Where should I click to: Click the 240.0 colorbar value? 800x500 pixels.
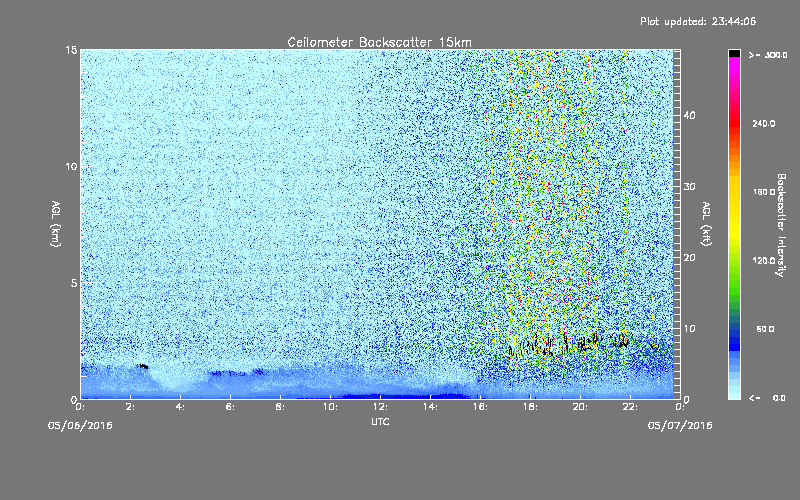click(x=764, y=124)
